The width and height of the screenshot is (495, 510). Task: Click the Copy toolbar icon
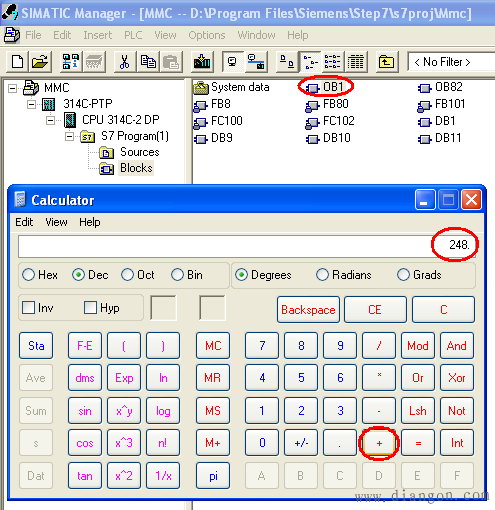pos(148,62)
